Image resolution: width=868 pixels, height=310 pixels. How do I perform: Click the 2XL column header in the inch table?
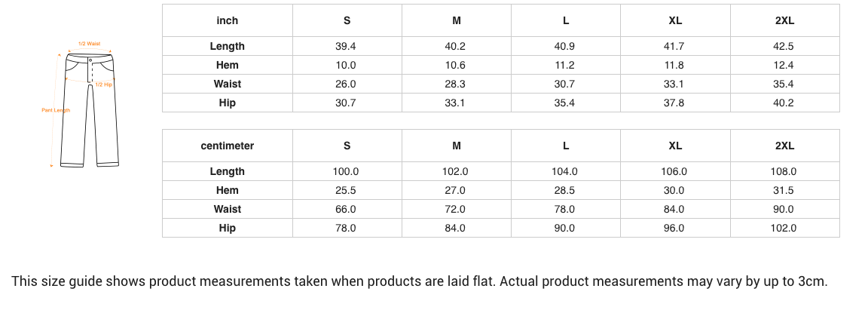pos(784,20)
